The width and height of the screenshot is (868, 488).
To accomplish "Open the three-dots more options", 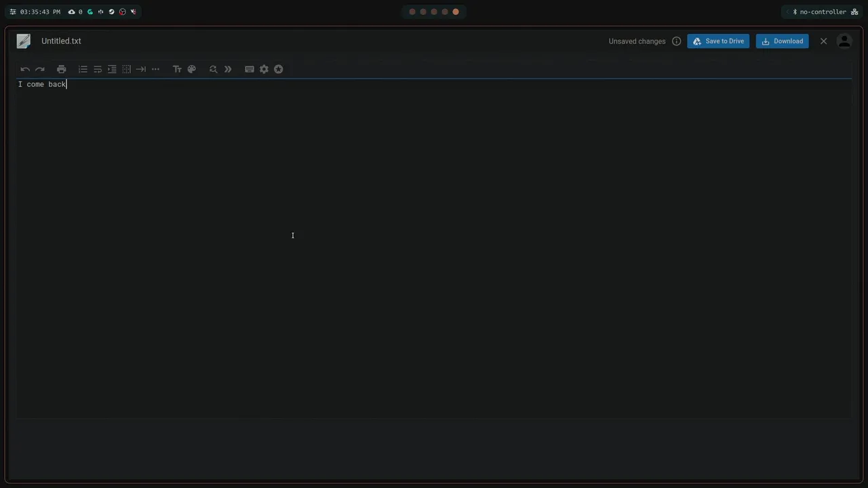I will [155, 69].
